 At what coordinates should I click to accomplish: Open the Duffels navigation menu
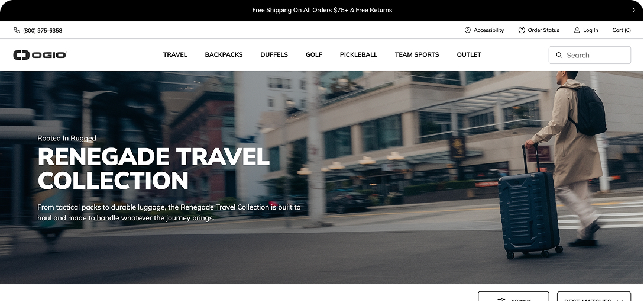(x=274, y=54)
